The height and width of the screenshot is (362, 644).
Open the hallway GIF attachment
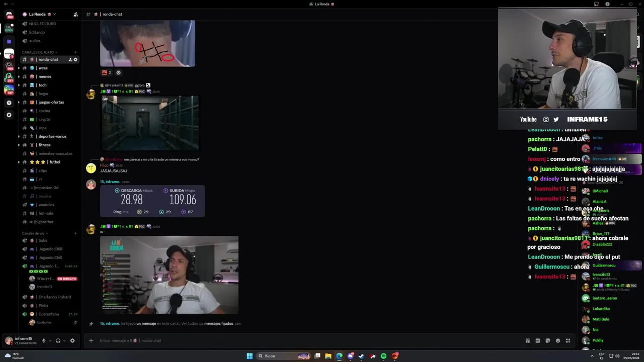(x=150, y=123)
